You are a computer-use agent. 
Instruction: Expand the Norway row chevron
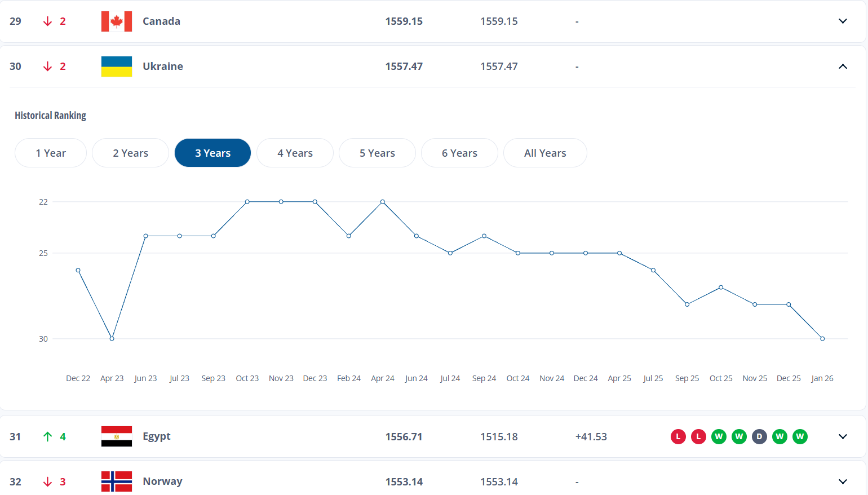[x=843, y=481]
